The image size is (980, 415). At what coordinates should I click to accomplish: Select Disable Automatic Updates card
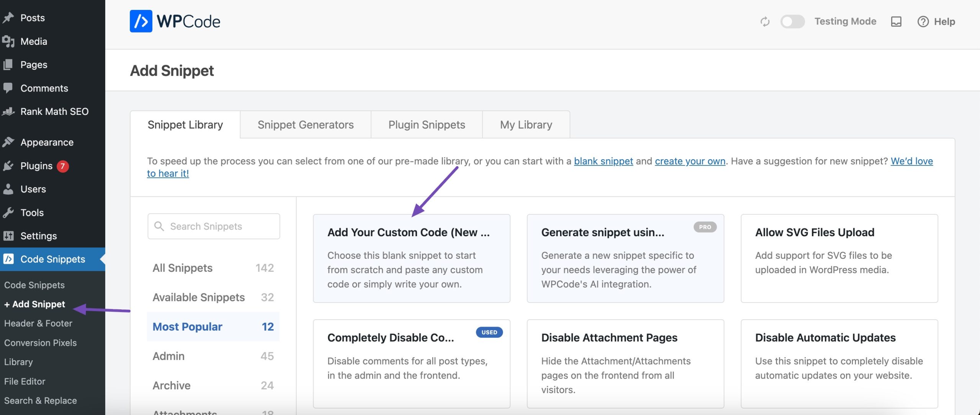click(839, 364)
